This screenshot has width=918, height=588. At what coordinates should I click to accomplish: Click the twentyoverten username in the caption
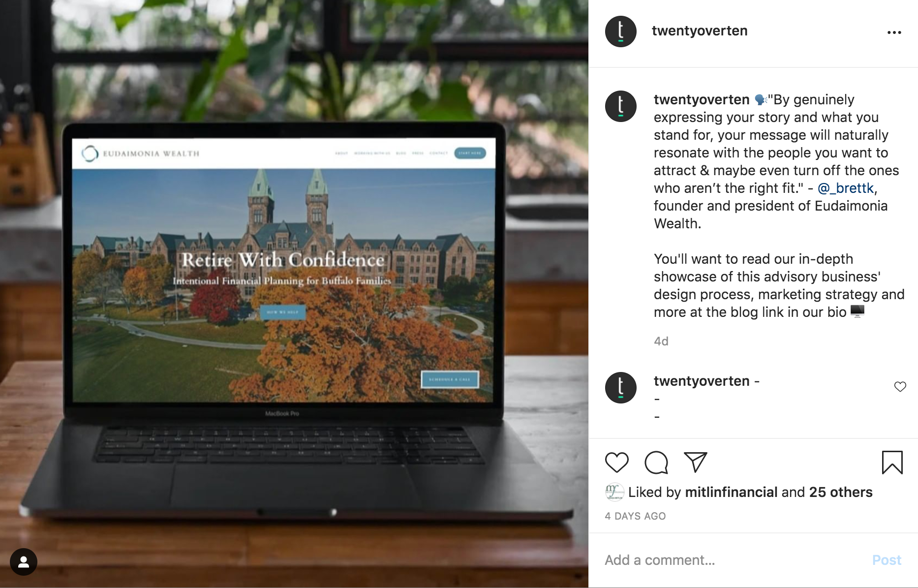pyautogui.click(x=701, y=99)
